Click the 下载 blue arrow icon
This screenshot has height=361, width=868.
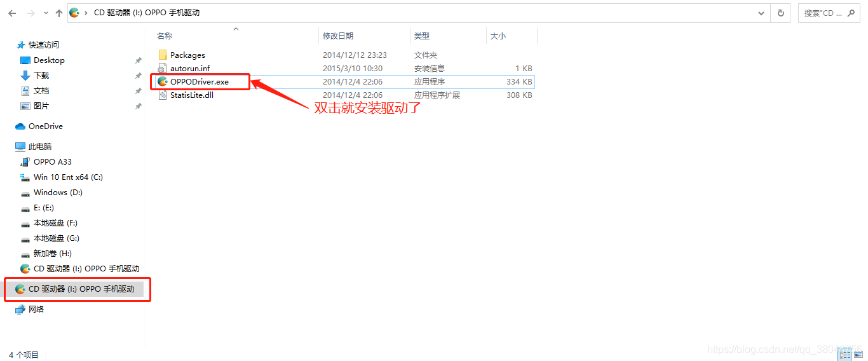point(25,76)
